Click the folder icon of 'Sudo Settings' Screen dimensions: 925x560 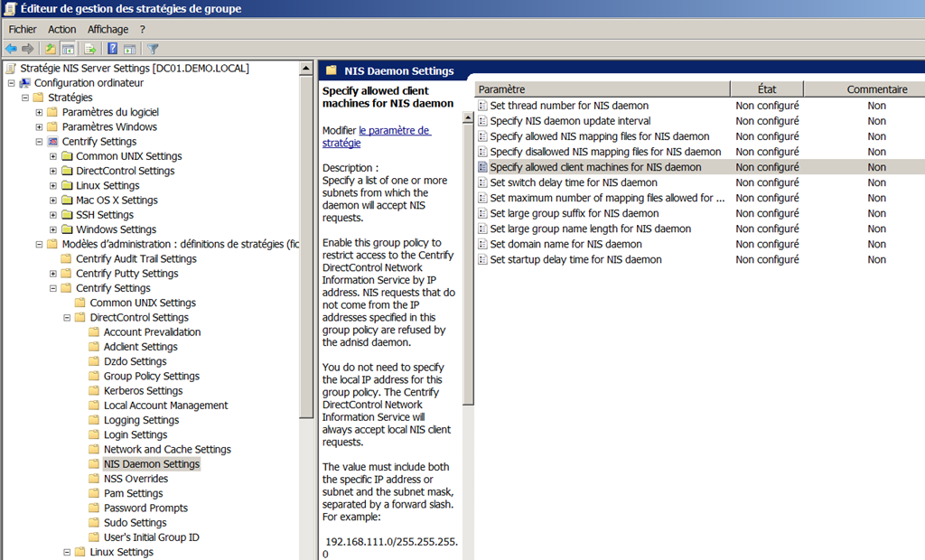click(94, 522)
